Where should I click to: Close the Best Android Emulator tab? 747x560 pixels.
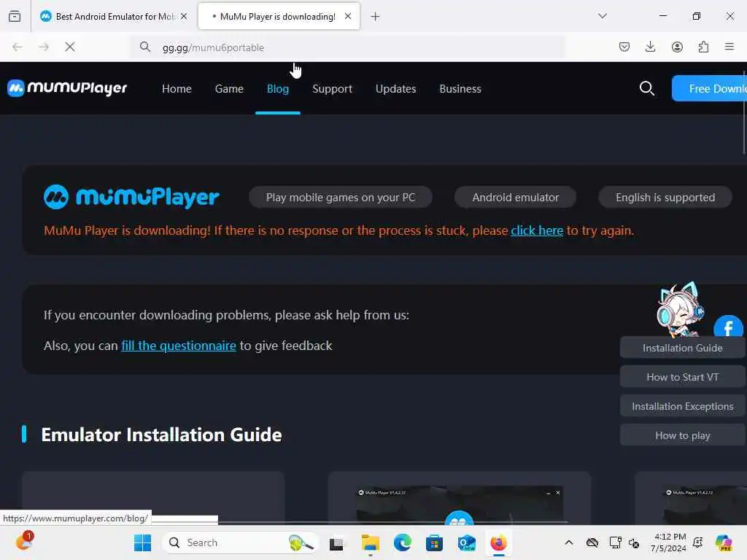click(x=184, y=16)
